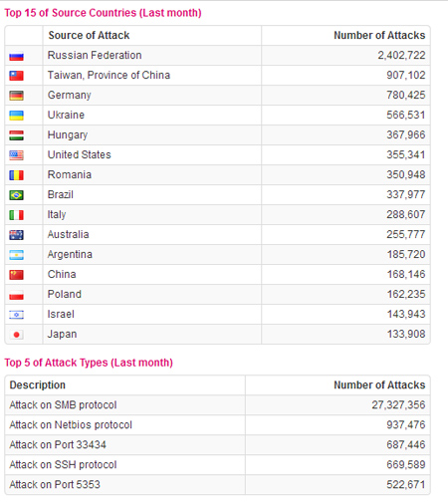Click the Australia flag icon
The image size is (448, 503).
coord(16,235)
